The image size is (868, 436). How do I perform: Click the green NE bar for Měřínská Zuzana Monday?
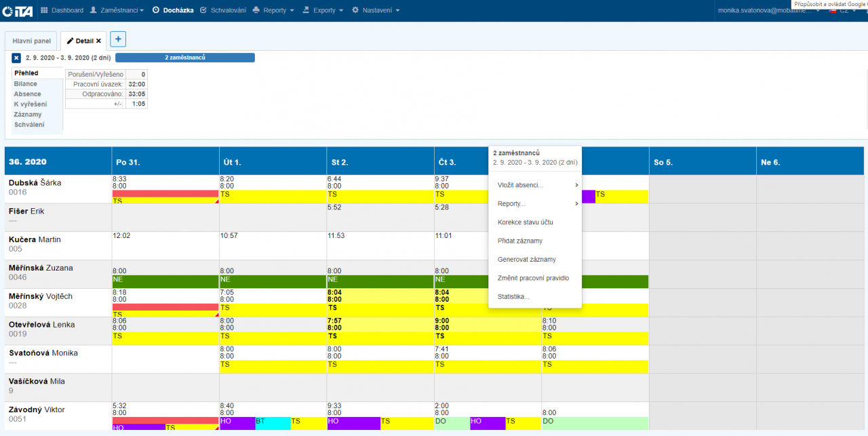(x=165, y=281)
